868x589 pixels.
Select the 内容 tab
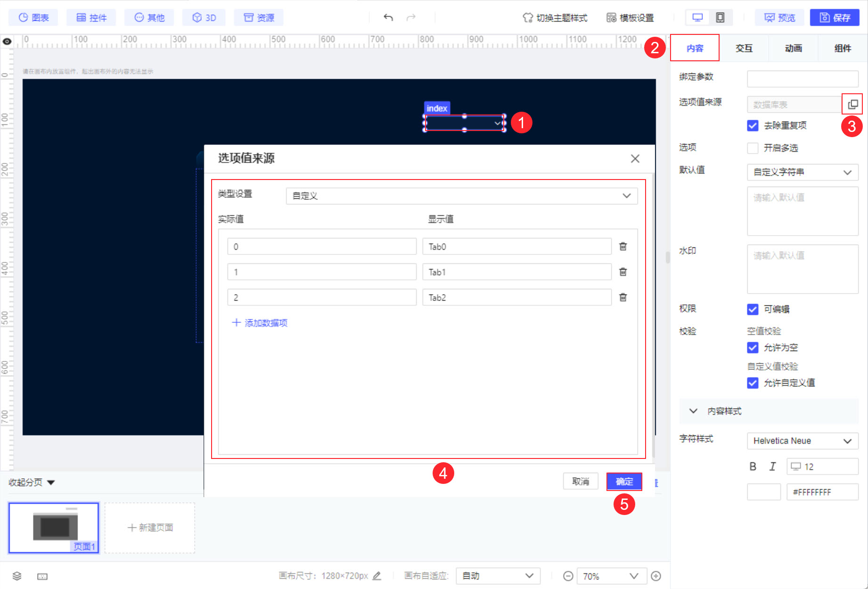click(695, 48)
